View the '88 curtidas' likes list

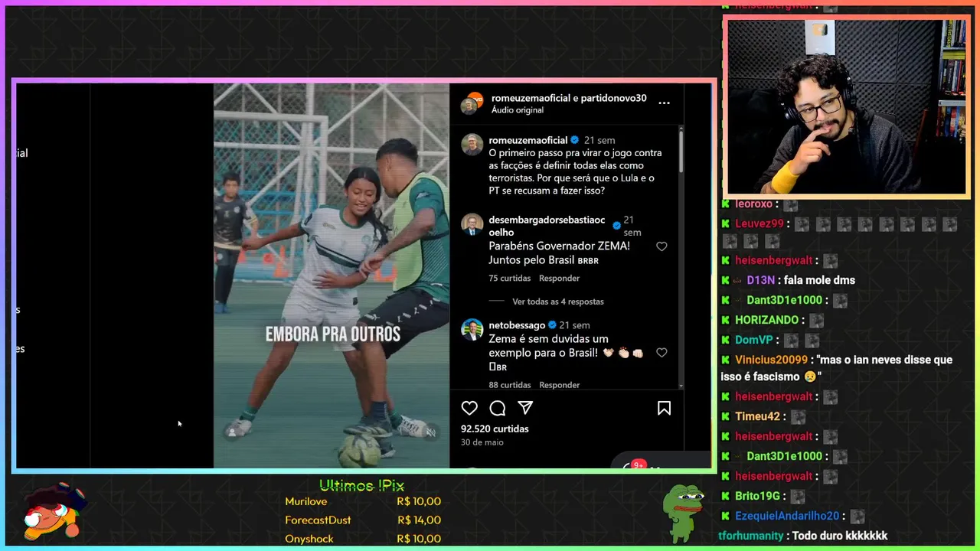coord(510,385)
